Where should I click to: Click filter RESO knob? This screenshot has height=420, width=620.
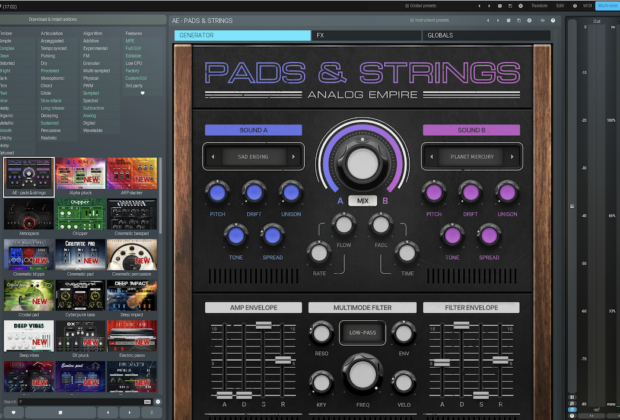click(x=321, y=333)
